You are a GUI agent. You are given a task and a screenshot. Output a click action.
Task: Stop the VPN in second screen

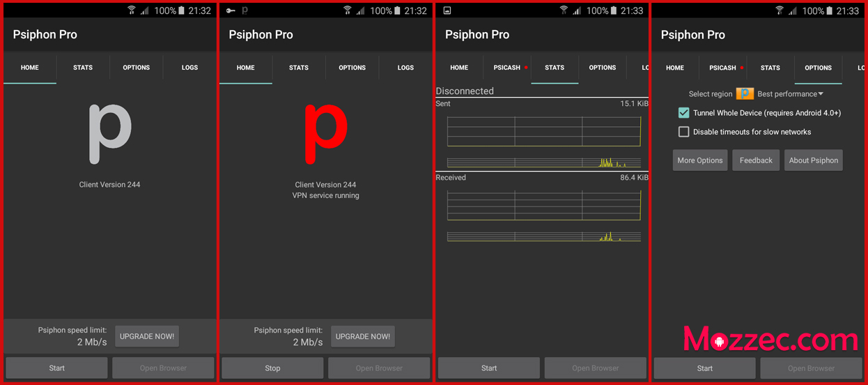[x=272, y=368]
